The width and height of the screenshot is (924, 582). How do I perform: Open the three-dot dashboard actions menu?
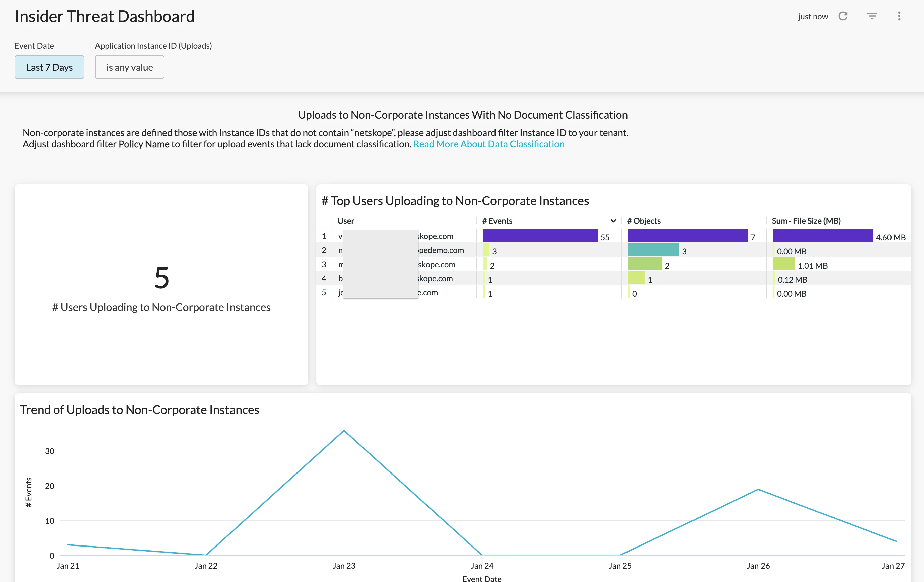click(x=899, y=16)
